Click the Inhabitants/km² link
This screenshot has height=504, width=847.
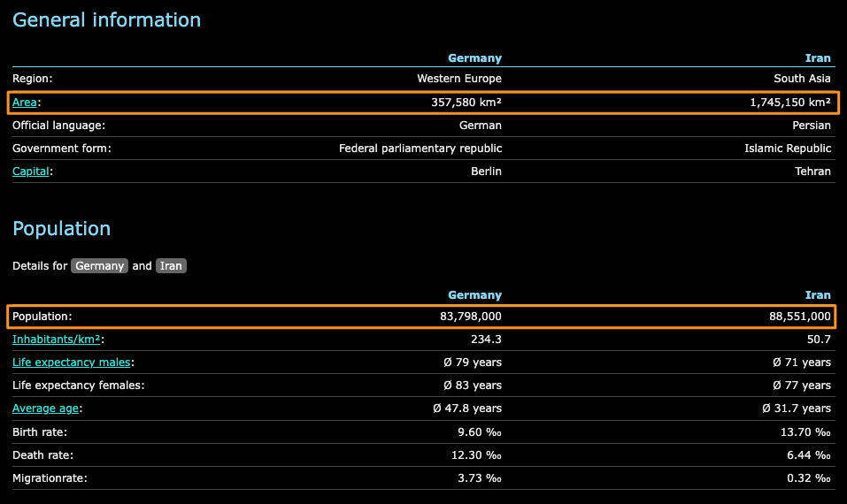[58, 340]
